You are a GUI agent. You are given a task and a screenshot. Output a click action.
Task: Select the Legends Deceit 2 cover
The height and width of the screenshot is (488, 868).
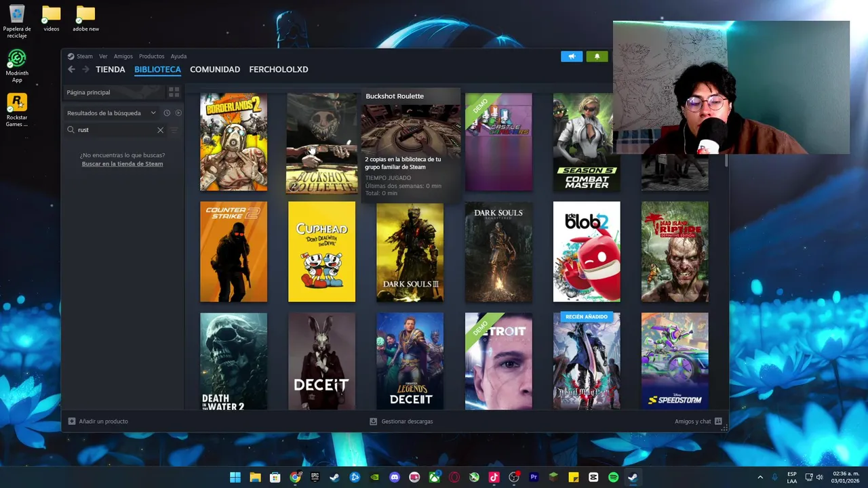click(410, 361)
